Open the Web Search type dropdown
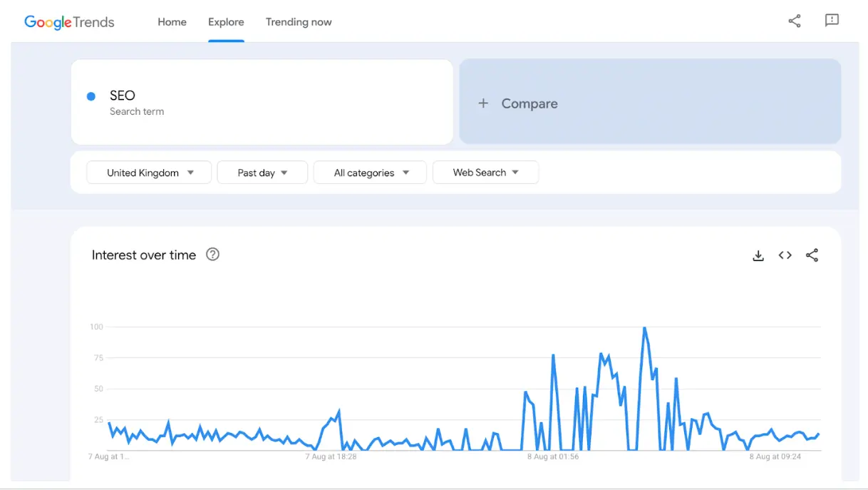Screen dimensions: 868x490 pyautogui.click(x=485, y=173)
